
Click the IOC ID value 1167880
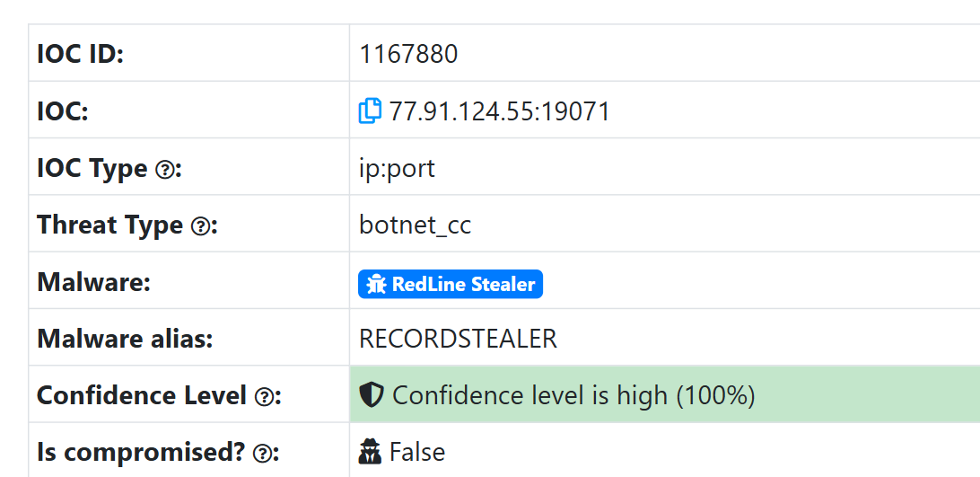(x=408, y=55)
